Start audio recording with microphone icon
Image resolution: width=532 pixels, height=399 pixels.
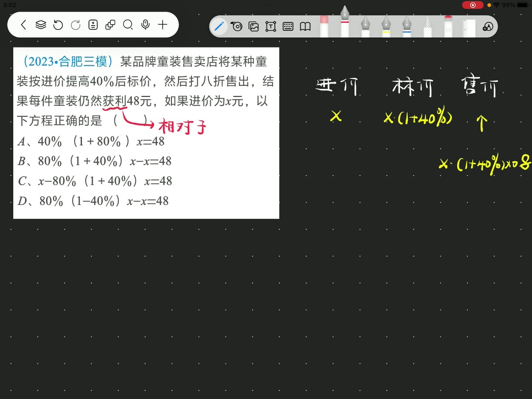(146, 25)
